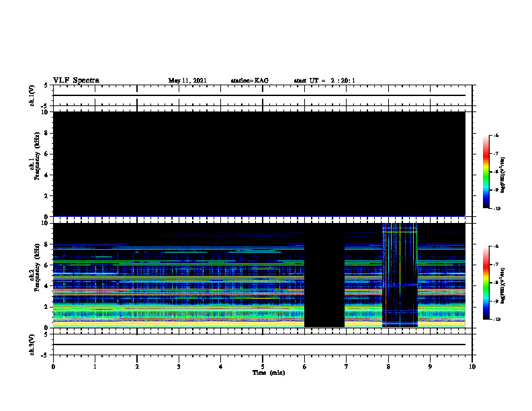Click the yellow vertical line in ch.2 burst
532x411 pixels.
pos(400,275)
